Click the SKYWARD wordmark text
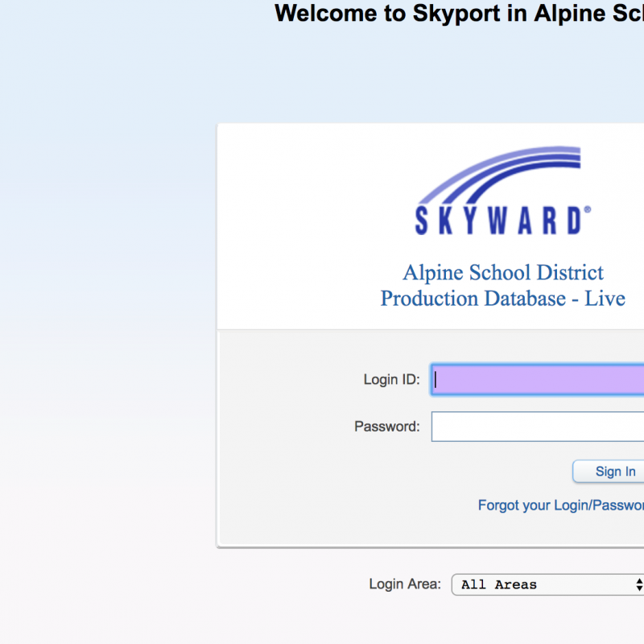644x644 pixels. 498,221
